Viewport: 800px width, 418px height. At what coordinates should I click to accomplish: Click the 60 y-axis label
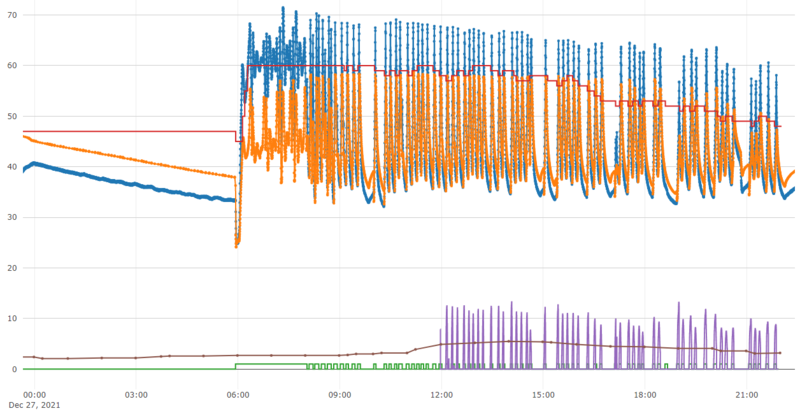click(x=12, y=66)
